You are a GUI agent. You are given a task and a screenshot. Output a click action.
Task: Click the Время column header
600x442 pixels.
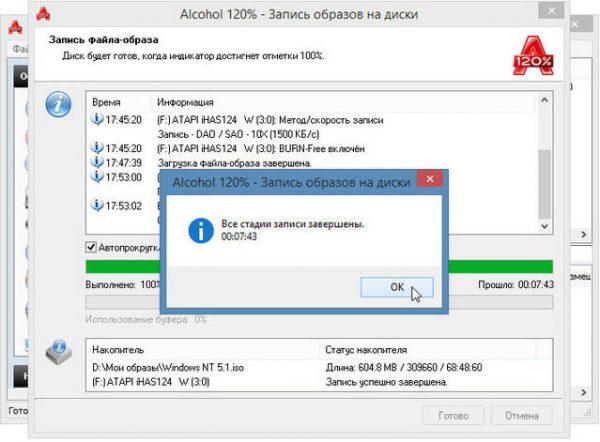(x=106, y=102)
